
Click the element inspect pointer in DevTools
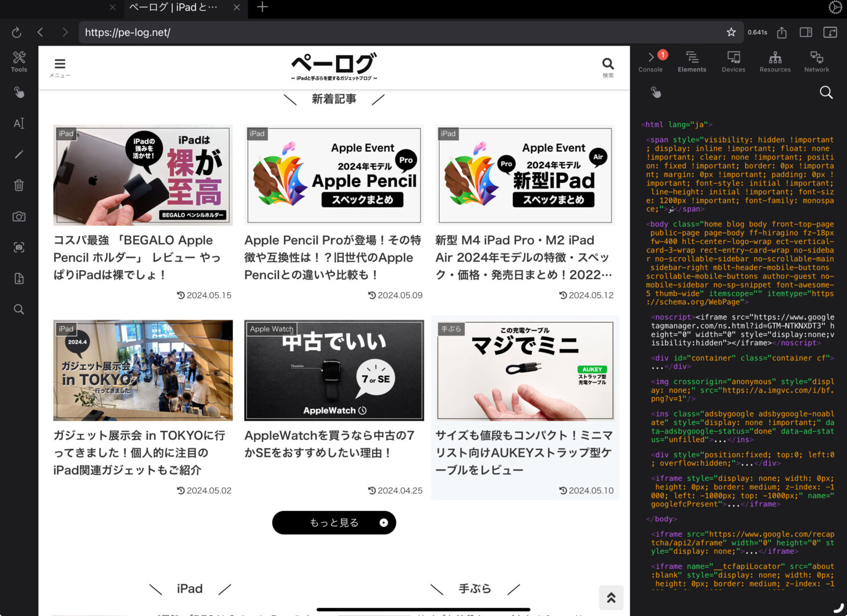point(656,92)
